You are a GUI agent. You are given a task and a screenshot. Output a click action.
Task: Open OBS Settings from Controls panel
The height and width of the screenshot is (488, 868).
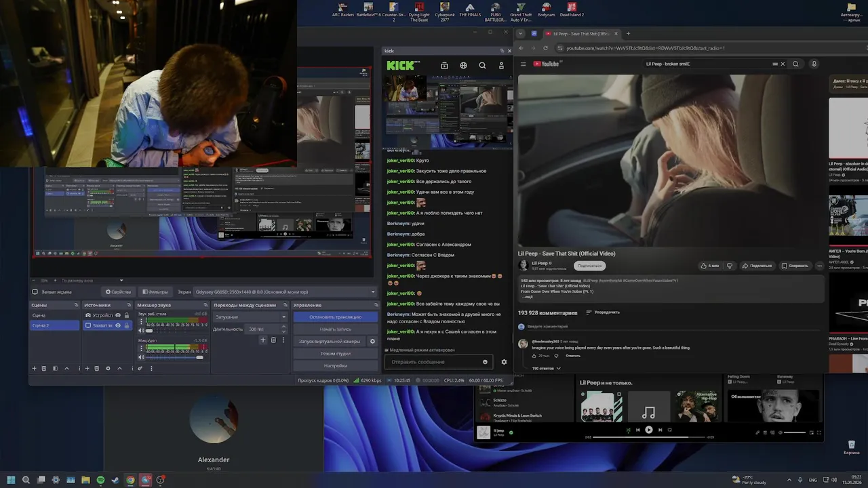tap(335, 366)
